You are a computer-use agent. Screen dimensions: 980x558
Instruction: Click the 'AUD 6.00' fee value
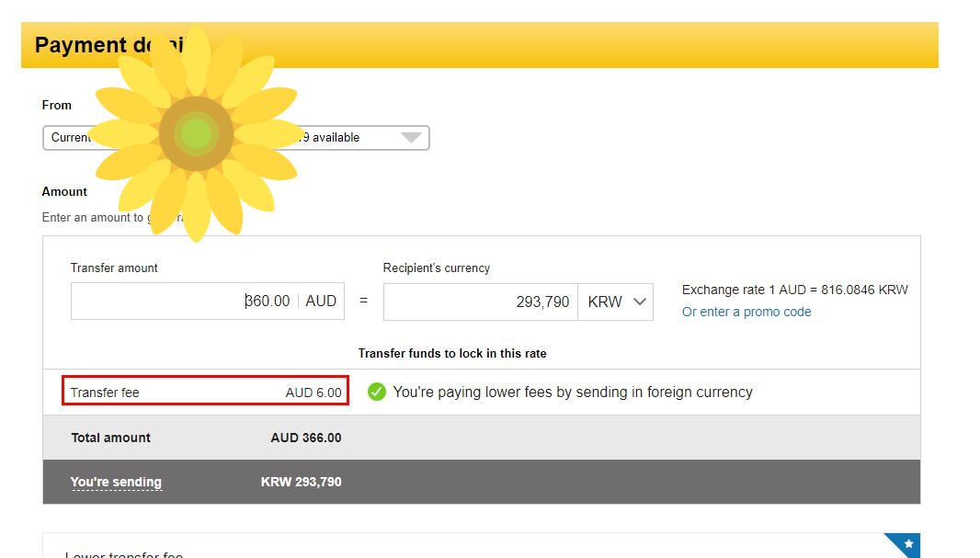[x=313, y=393]
